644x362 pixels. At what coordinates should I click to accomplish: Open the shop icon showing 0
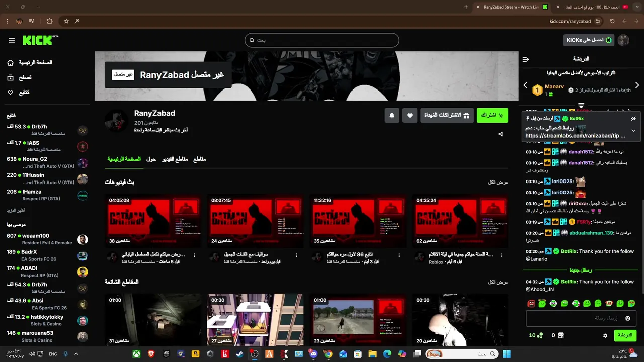click(561, 335)
